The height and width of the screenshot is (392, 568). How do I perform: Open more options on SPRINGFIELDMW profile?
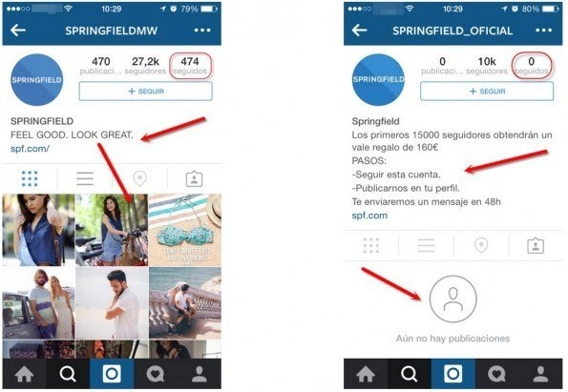(x=202, y=31)
